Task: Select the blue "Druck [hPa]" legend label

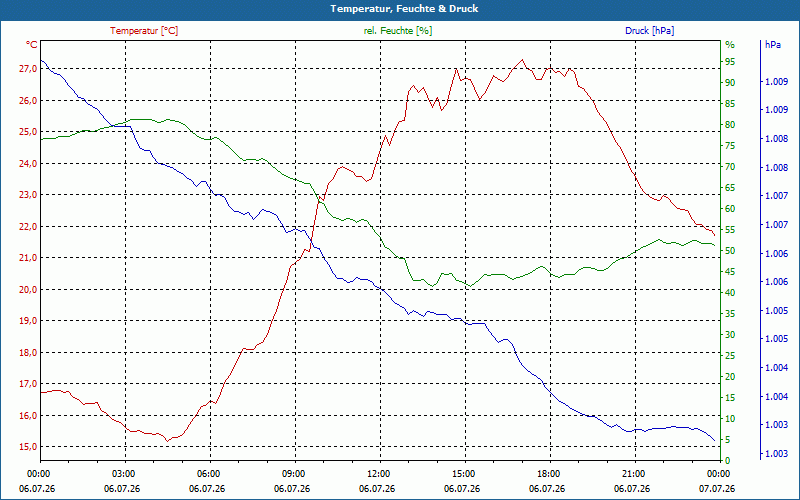Action: pyautogui.click(x=649, y=31)
